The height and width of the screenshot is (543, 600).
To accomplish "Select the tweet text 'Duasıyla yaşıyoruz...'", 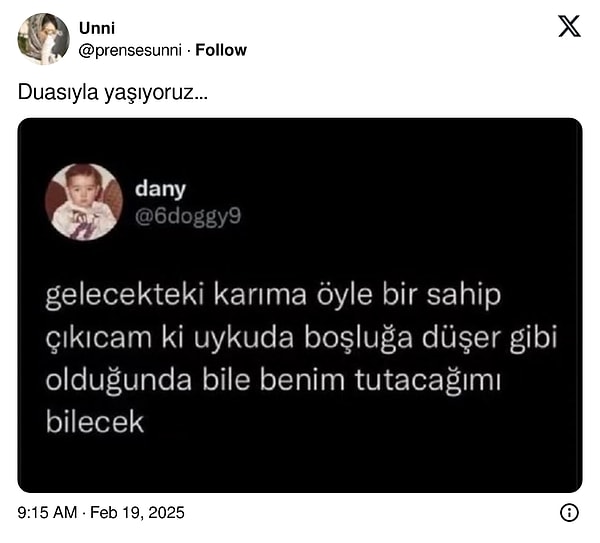I will point(112,93).
